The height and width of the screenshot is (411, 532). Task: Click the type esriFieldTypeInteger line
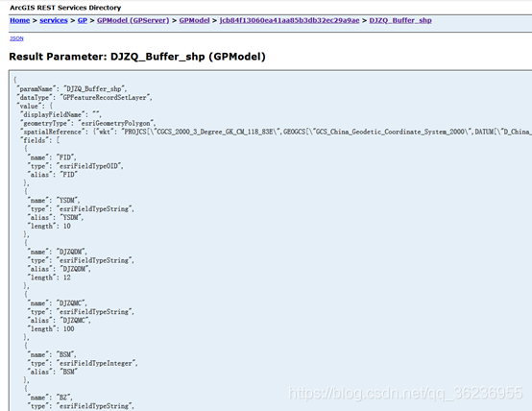click(83, 363)
